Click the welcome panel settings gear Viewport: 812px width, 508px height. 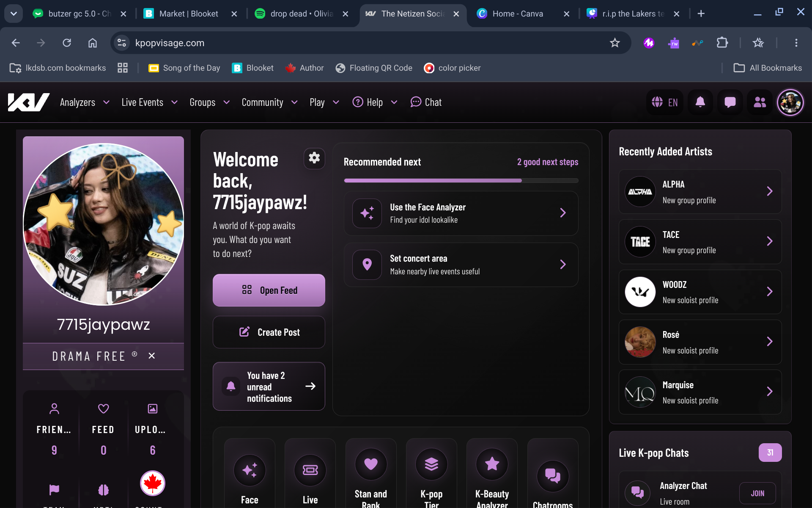314,158
